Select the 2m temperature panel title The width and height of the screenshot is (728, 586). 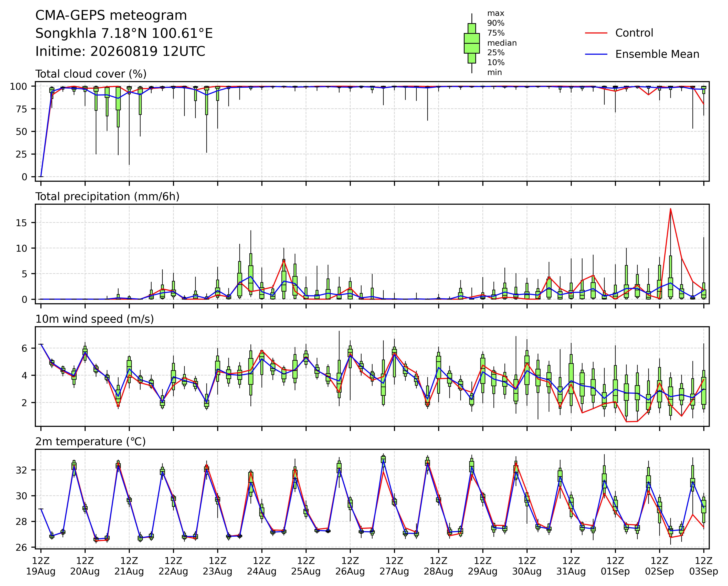pos(90,442)
